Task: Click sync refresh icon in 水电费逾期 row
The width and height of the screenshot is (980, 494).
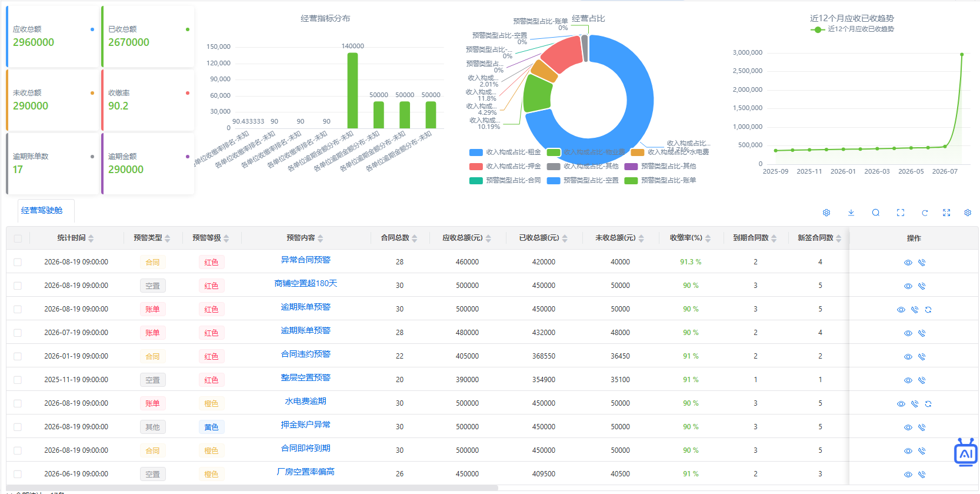Action: (928, 404)
